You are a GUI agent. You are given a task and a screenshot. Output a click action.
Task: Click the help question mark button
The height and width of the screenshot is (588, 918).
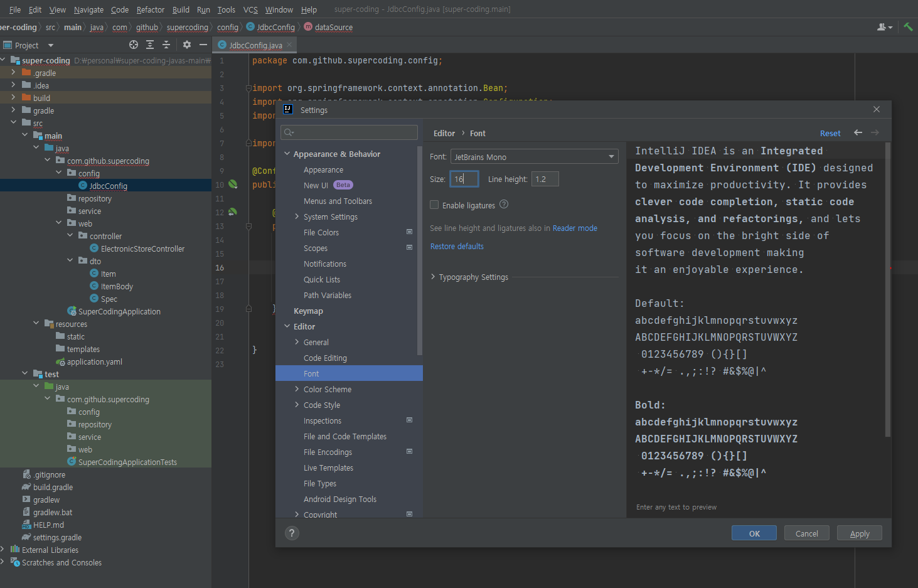(x=292, y=533)
